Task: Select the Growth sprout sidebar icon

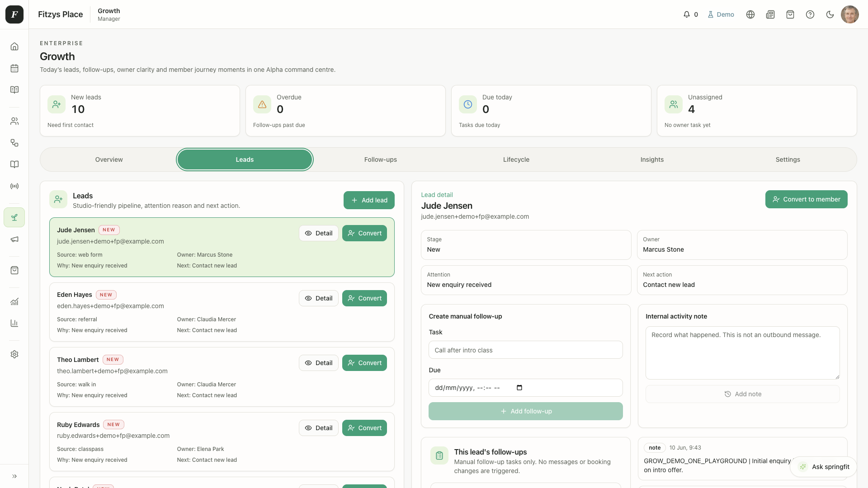Action: click(x=14, y=217)
